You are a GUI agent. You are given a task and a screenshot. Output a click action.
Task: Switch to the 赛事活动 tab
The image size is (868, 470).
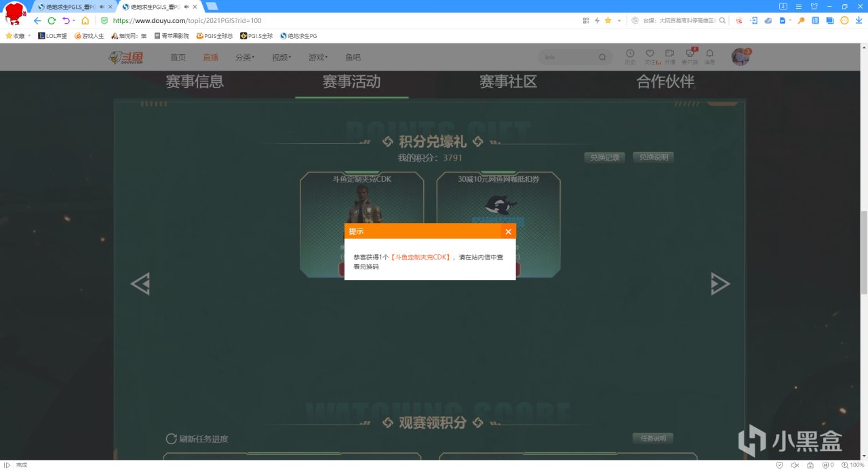(351, 82)
